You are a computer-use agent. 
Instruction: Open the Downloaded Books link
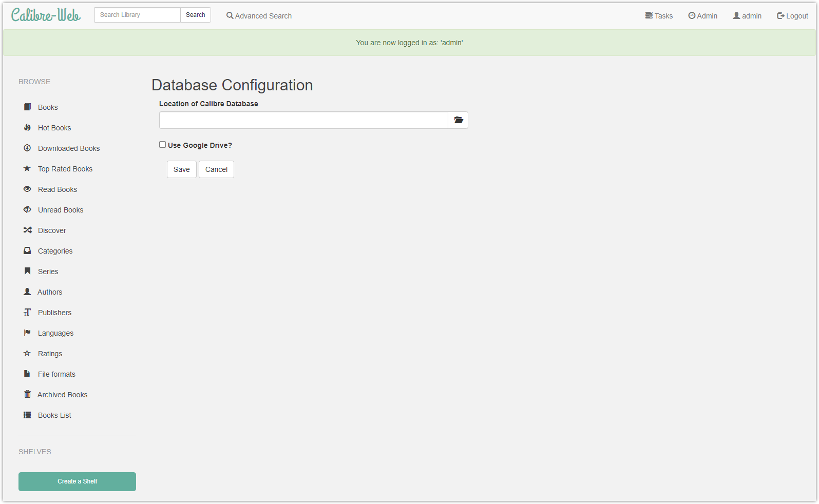pos(69,148)
